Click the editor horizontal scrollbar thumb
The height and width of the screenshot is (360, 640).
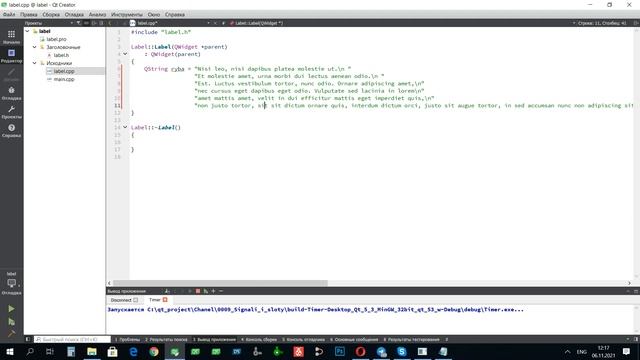(x=220, y=283)
